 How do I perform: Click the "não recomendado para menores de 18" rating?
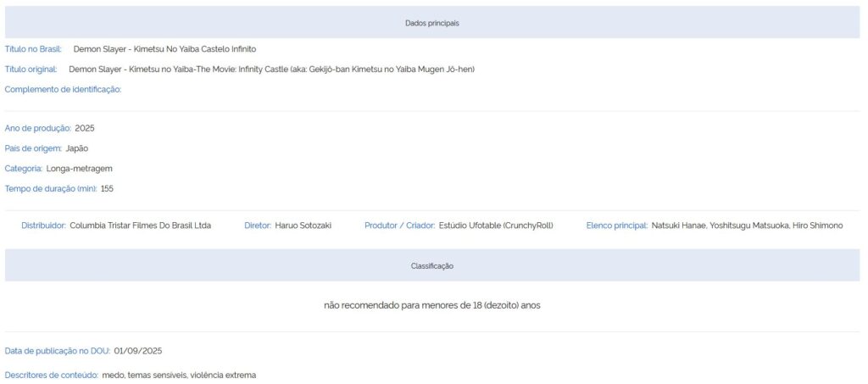tap(431, 305)
